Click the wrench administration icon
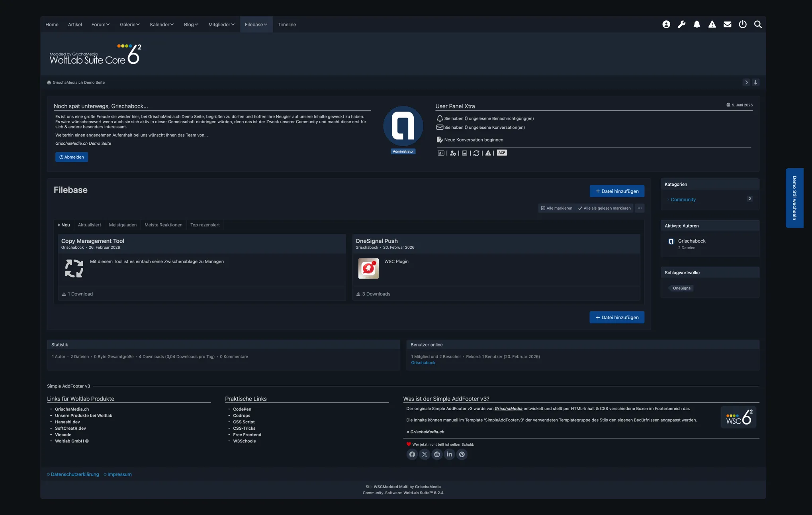The image size is (812, 515). [681, 24]
